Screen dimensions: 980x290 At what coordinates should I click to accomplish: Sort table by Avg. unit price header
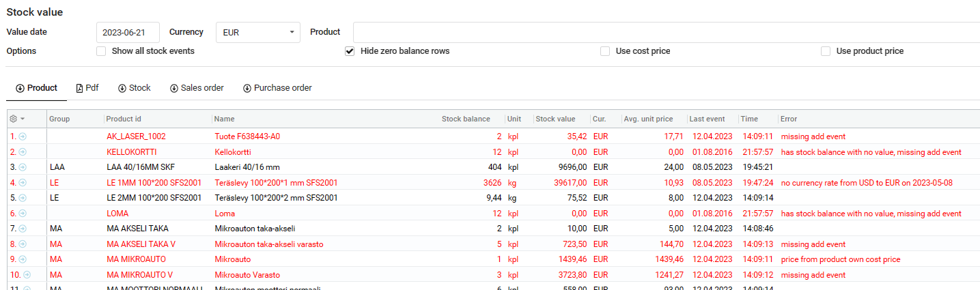pyautogui.click(x=648, y=119)
